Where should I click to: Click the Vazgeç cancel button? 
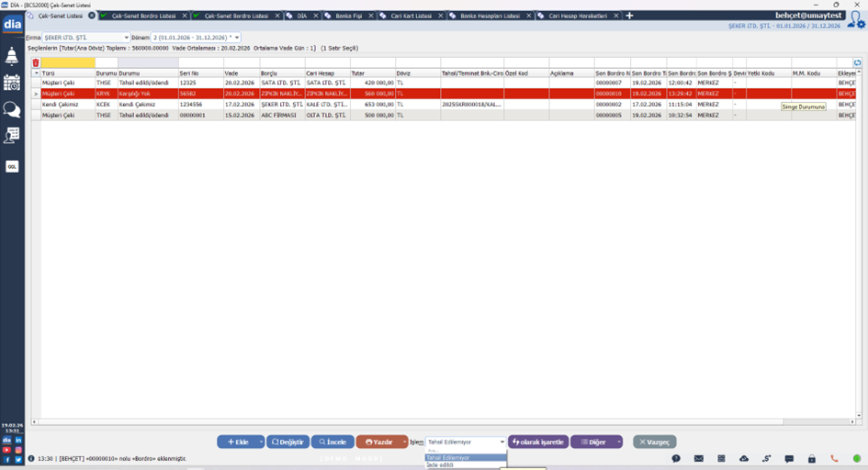click(655, 442)
